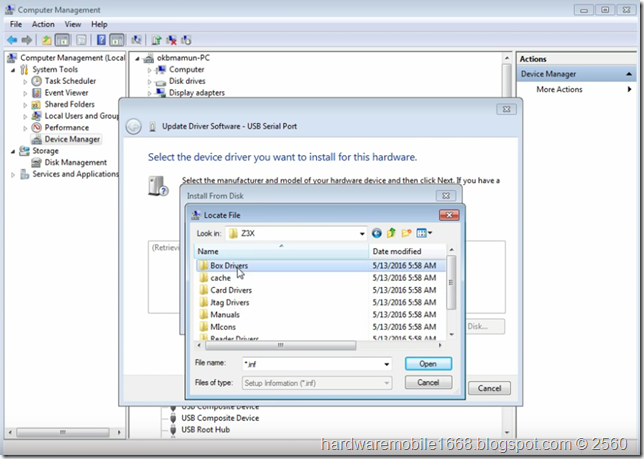Screen dimensions: 644x459
Task: Click Cancel in Update Driver Software wizard
Action: [489, 388]
